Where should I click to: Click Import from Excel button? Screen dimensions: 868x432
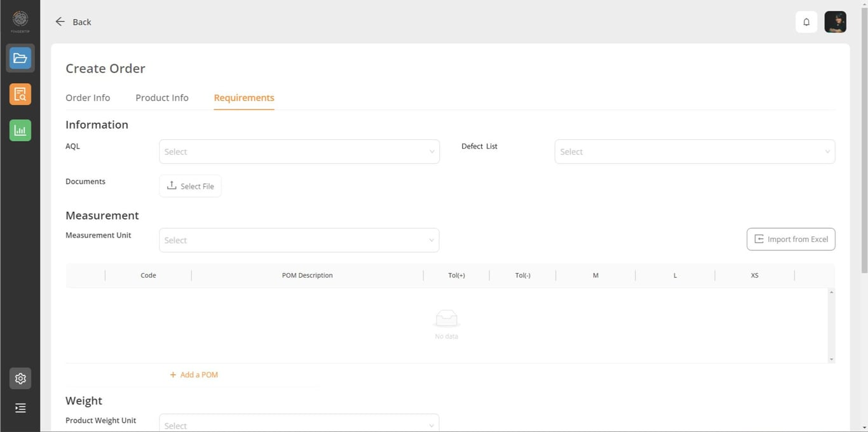[x=790, y=240]
